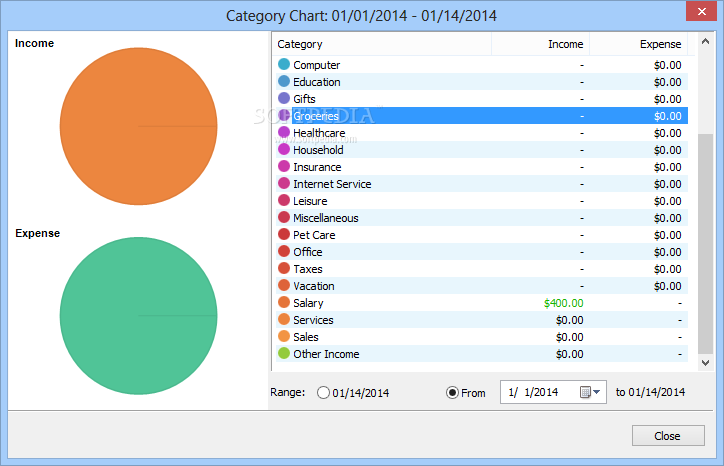724x466 pixels.
Task: Click the Taxes category color dot
Action: 284,268
